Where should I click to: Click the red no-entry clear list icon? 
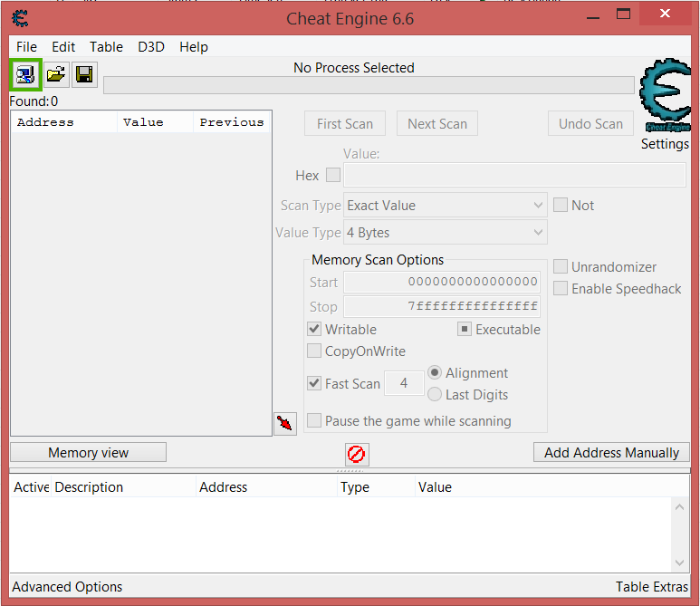click(356, 454)
